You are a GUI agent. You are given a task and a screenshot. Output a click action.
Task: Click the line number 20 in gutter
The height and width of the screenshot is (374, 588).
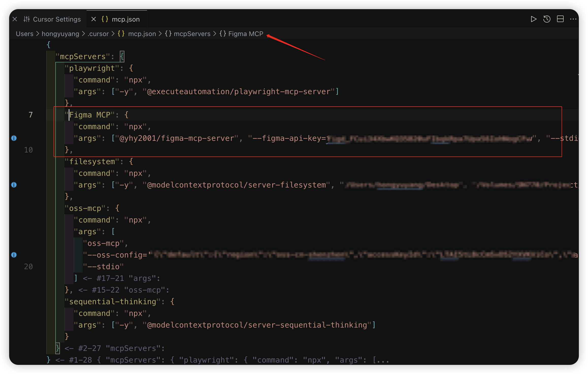(x=28, y=266)
